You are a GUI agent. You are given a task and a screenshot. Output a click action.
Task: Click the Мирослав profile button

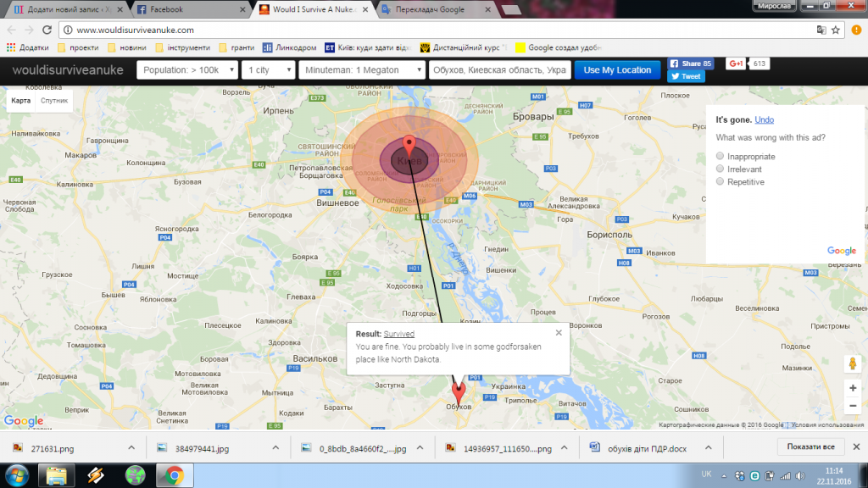774,6
